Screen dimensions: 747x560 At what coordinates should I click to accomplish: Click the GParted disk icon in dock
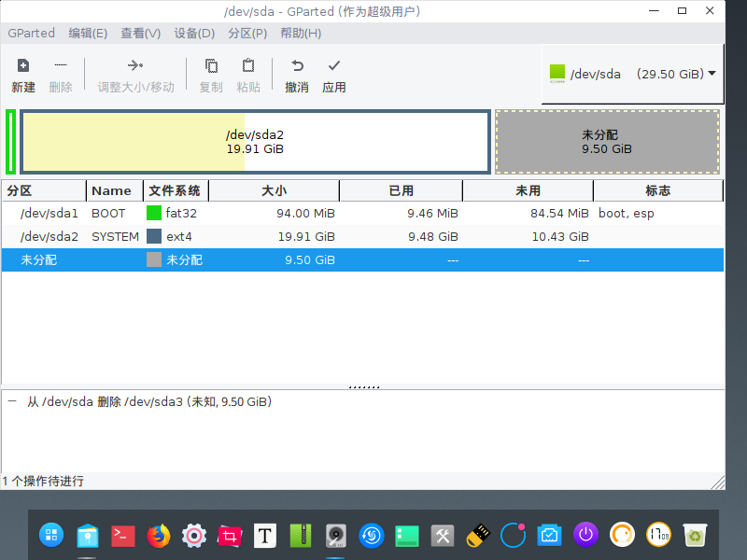(x=336, y=536)
